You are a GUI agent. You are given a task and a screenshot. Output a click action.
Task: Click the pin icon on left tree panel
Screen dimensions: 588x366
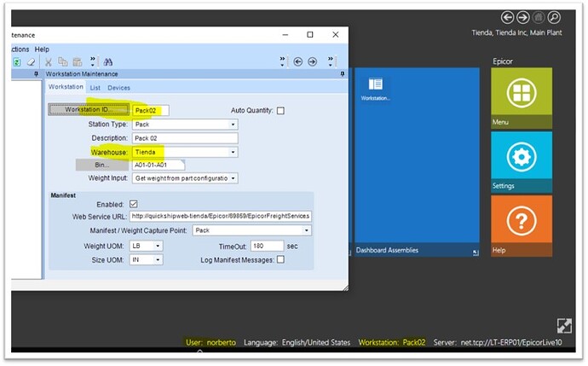36,74
